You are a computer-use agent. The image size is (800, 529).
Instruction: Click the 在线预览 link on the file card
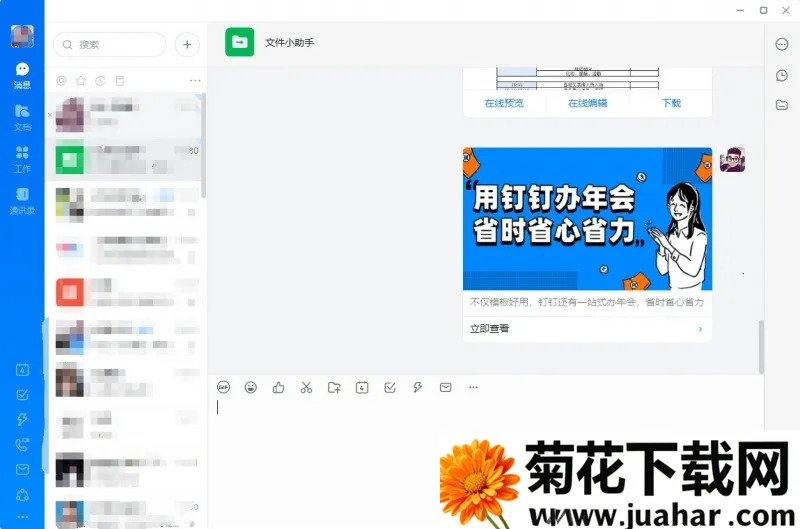504,103
